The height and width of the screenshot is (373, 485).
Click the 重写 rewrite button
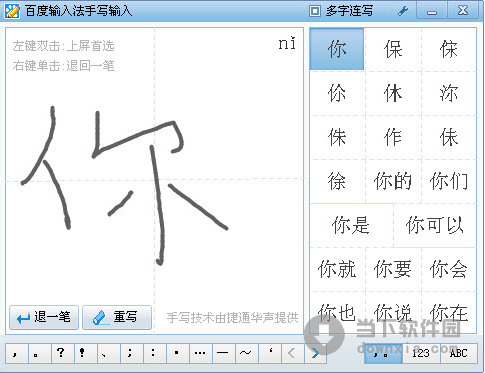tap(117, 317)
